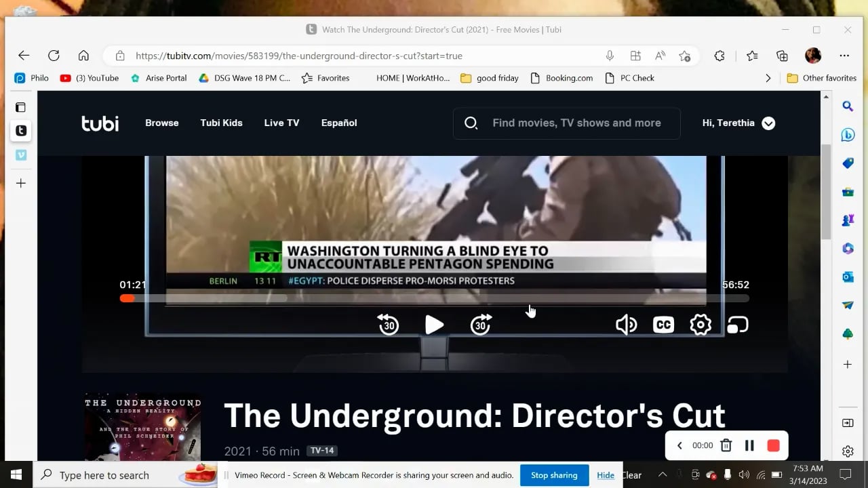Open video player settings gear
The width and height of the screenshot is (868, 488).
(x=701, y=325)
